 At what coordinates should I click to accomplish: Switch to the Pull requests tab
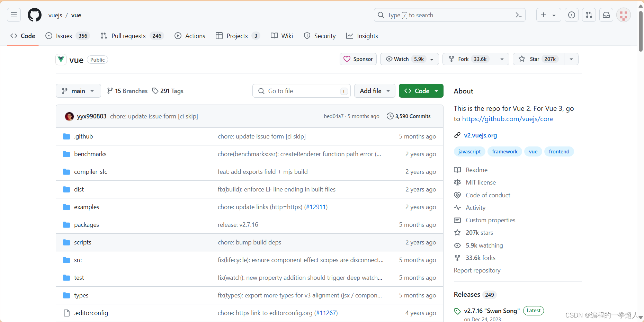click(x=132, y=36)
